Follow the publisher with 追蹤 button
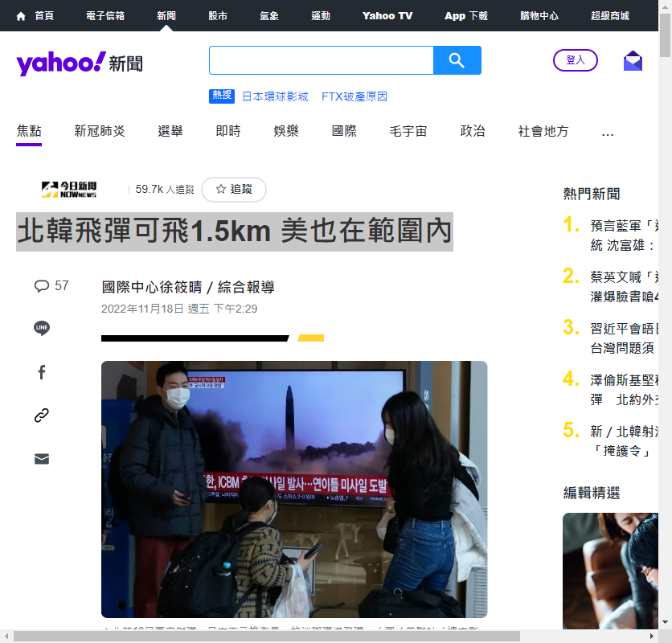 click(x=234, y=189)
